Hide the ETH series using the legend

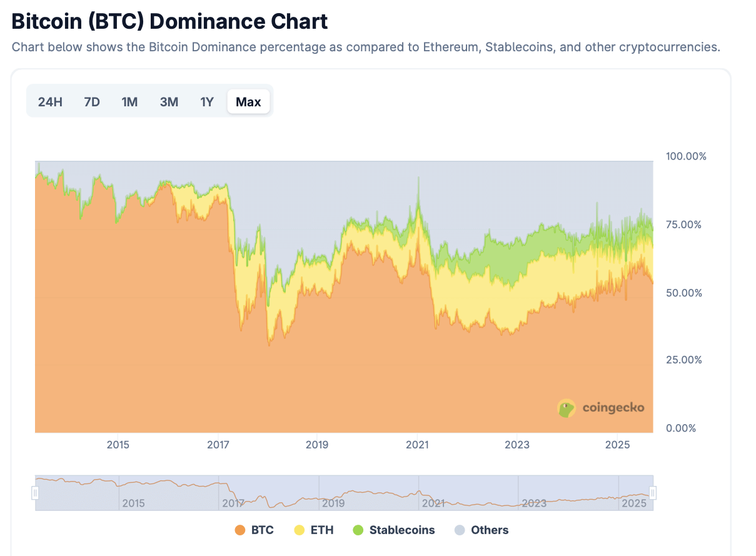click(x=314, y=530)
